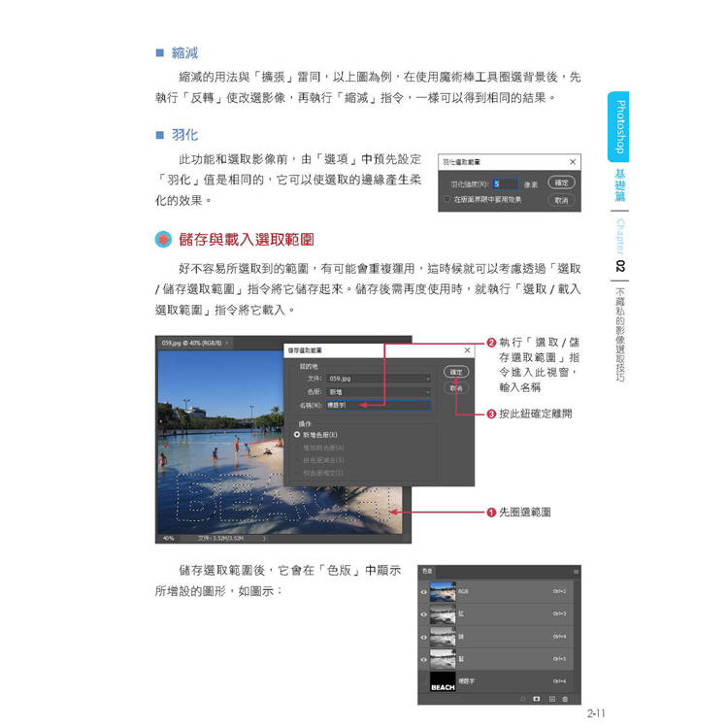Confirm the feather dialog with OK button
The width and height of the screenshot is (728, 728).
(561, 182)
